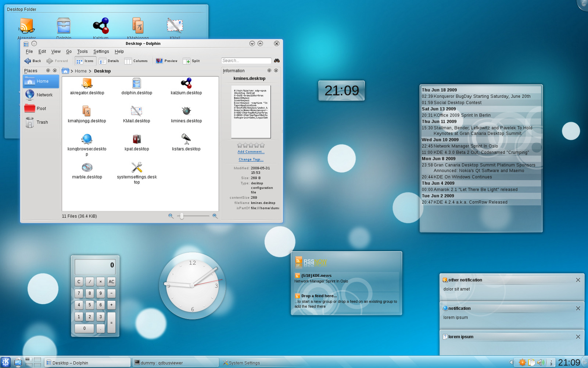Switch to Details view mode
Viewport: 588px width, 368px height.
[109, 61]
